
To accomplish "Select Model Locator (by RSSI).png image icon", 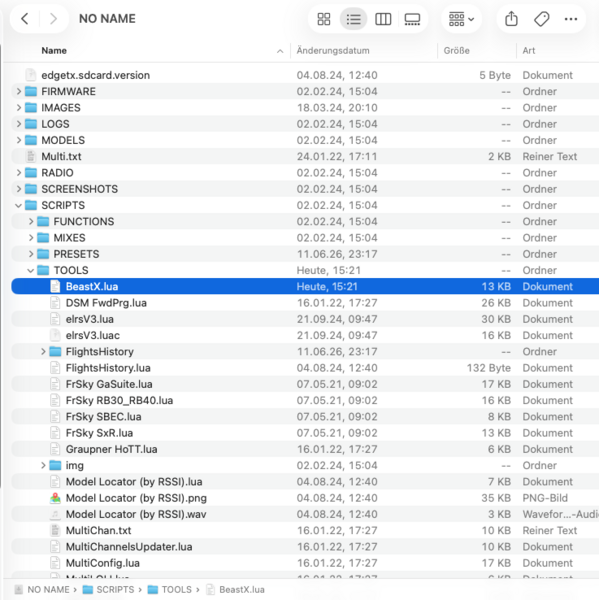I will 55,498.
